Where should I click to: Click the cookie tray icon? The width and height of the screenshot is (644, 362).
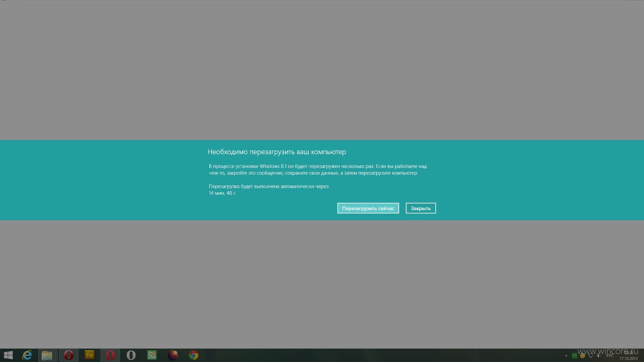tap(583, 356)
